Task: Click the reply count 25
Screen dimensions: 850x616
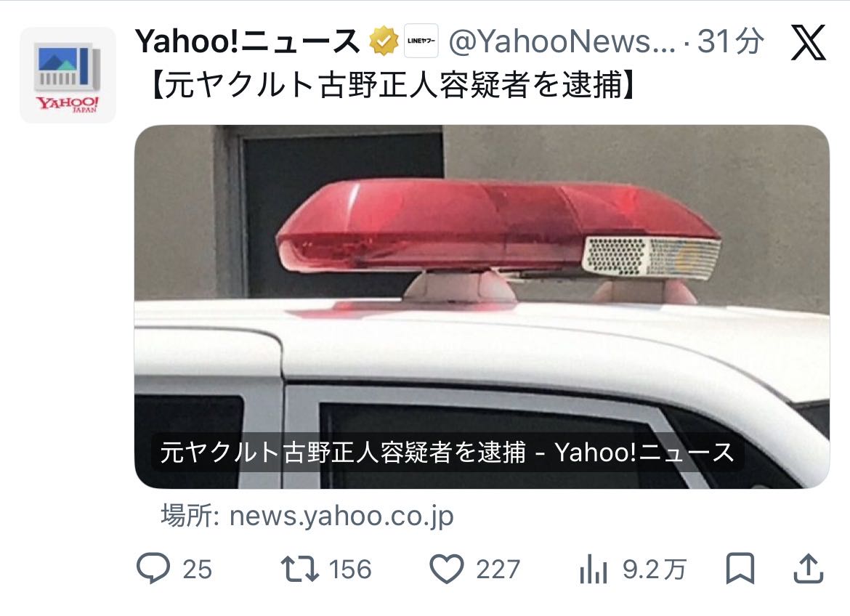Action: [x=198, y=570]
